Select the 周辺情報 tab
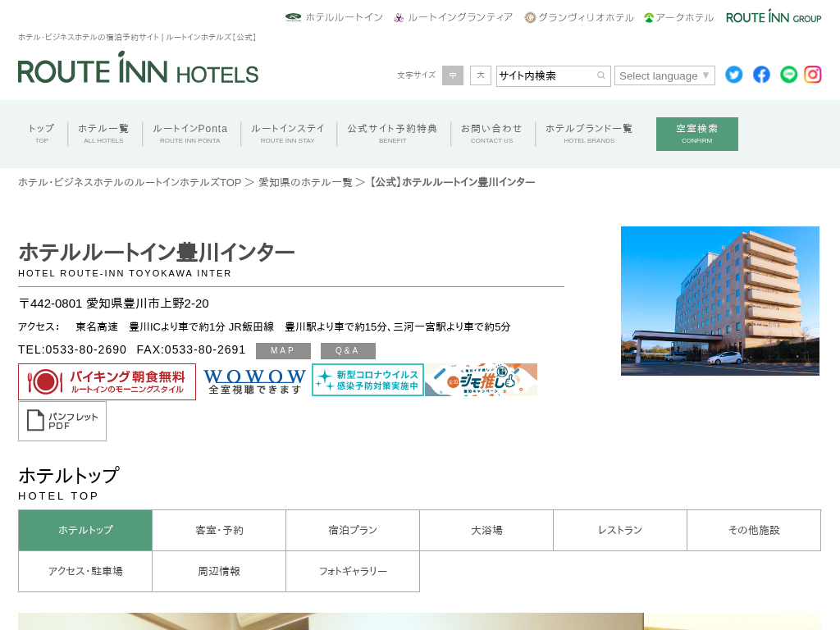Image resolution: width=840 pixels, height=630 pixels. [219, 571]
